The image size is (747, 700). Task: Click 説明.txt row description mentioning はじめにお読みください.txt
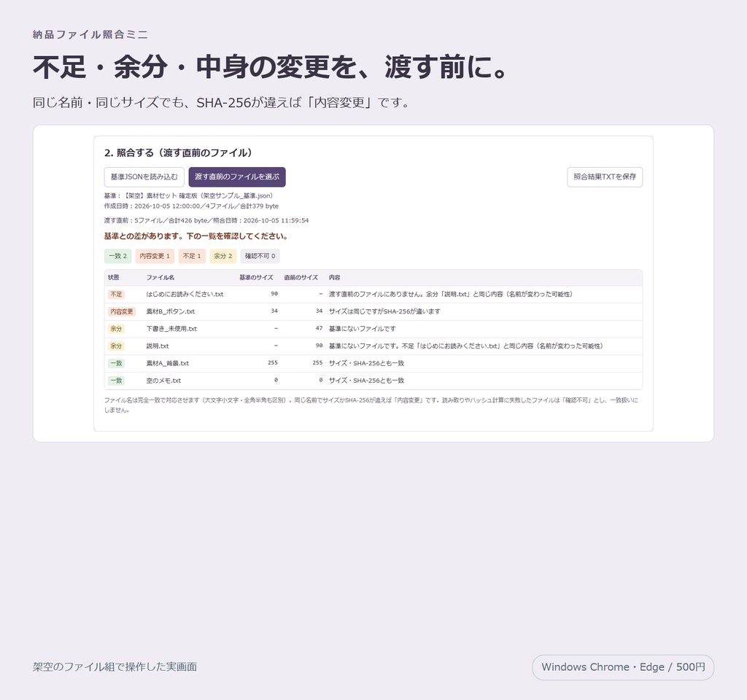tap(466, 346)
